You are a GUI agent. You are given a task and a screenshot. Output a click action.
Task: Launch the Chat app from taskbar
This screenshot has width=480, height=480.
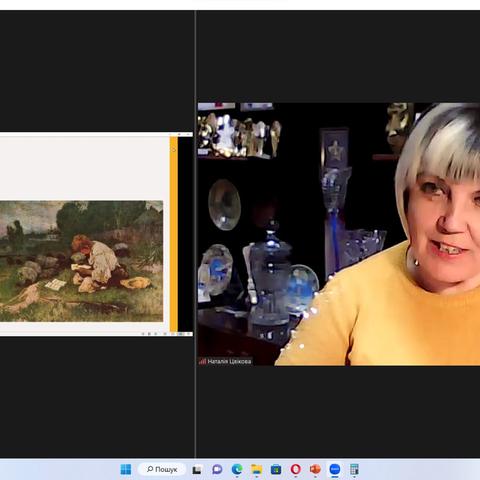point(217,469)
